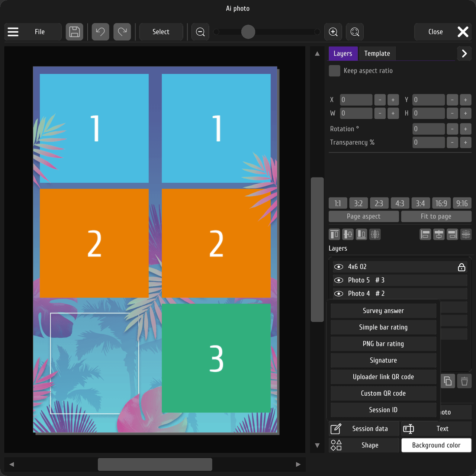Set aspect ratio to 3:2
Screen dimensions: 476x476
358,203
